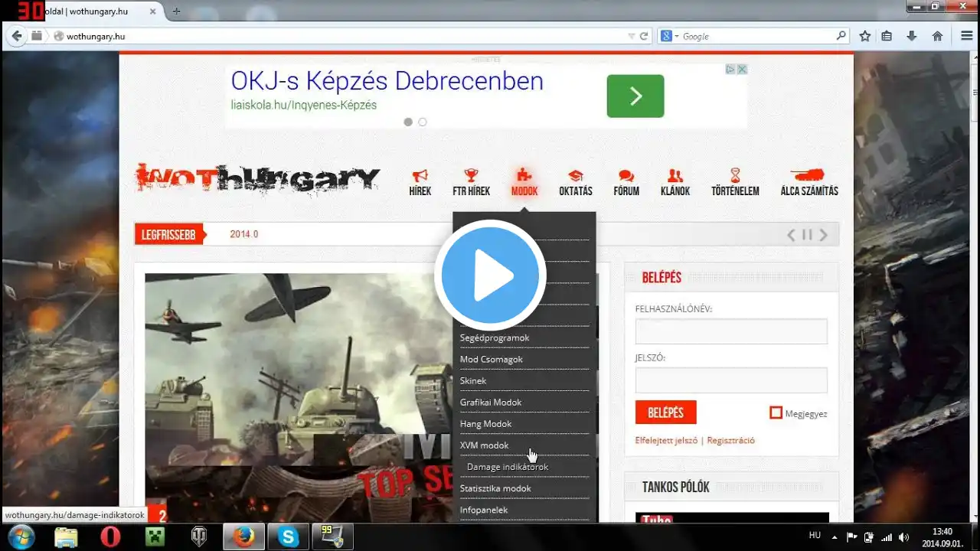Open the Álca számítás tank navigation item

pos(809,182)
